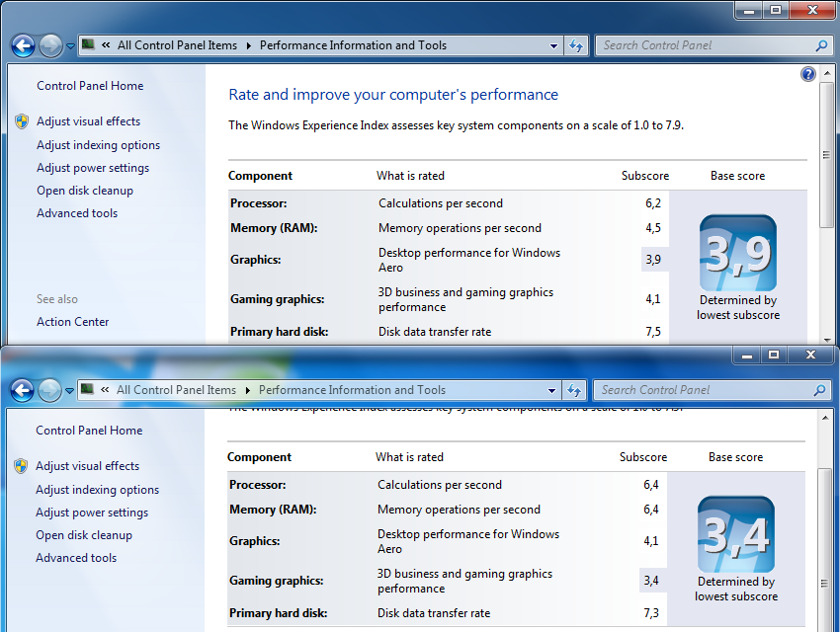Click vertical scrollbar thumb in top window
840x632 pixels.
coord(827,155)
